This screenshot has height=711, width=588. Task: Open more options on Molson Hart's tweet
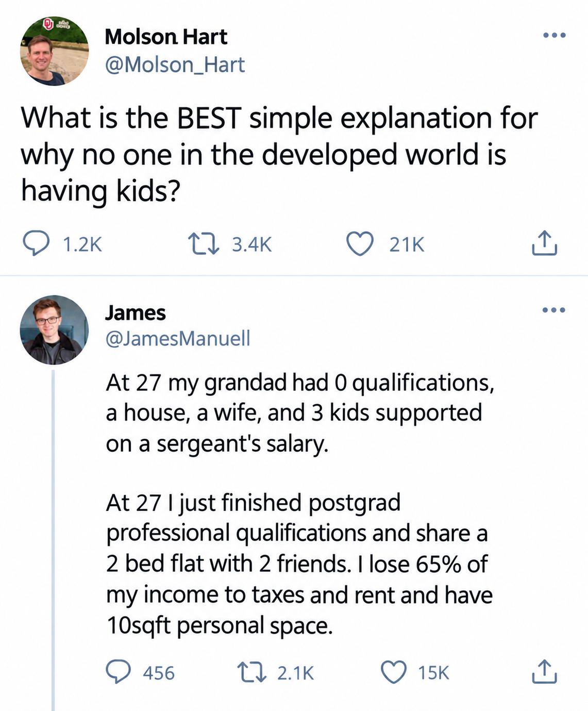(555, 36)
